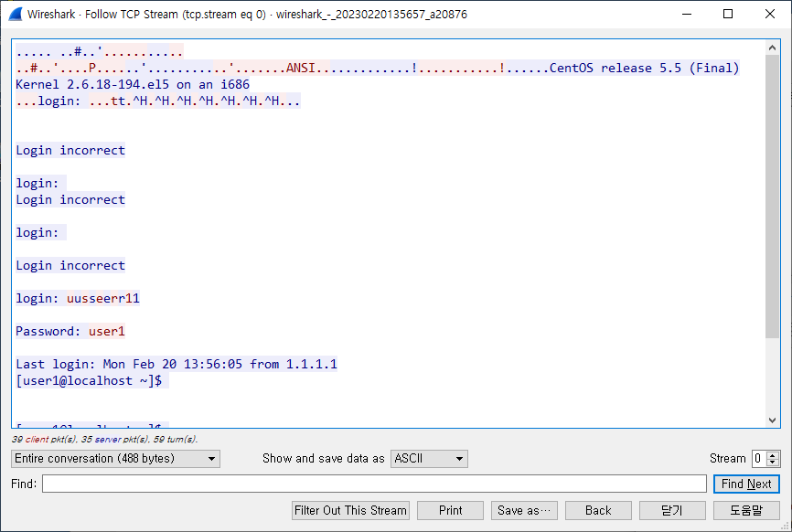The width and height of the screenshot is (792, 532).
Task: Click the scrollbar up arrow
Action: point(772,48)
